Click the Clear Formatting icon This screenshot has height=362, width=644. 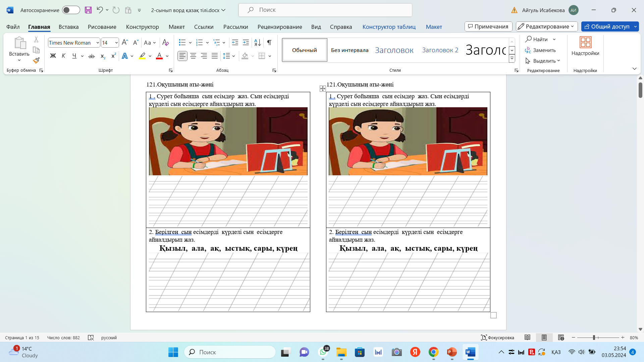point(165,43)
